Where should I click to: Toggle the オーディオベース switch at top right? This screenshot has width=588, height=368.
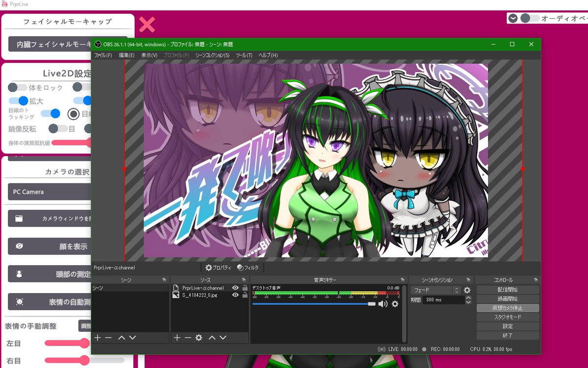click(x=530, y=18)
